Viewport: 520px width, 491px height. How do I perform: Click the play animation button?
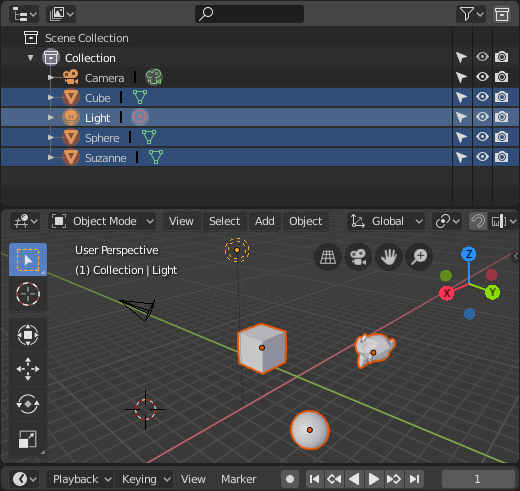pos(374,479)
